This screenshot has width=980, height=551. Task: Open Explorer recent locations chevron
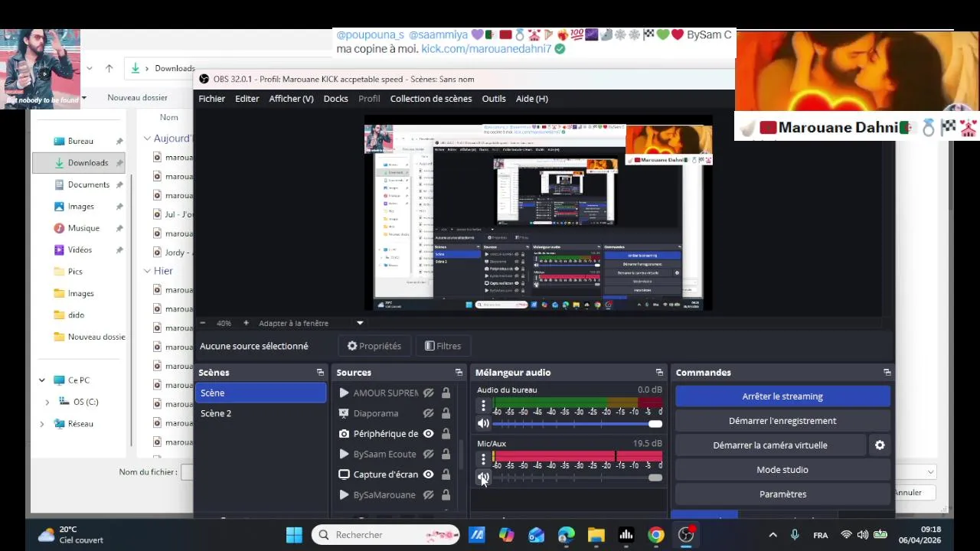click(x=90, y=68)
